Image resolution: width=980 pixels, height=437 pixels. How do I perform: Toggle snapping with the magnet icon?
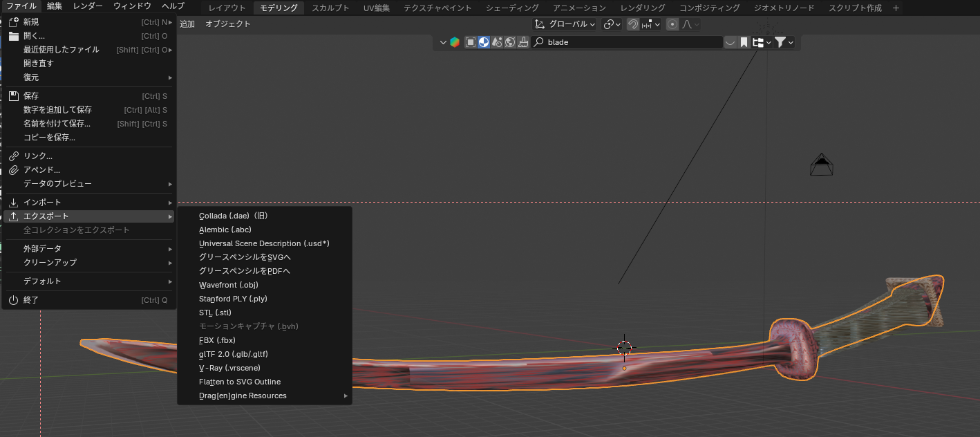tap(632, 24)
